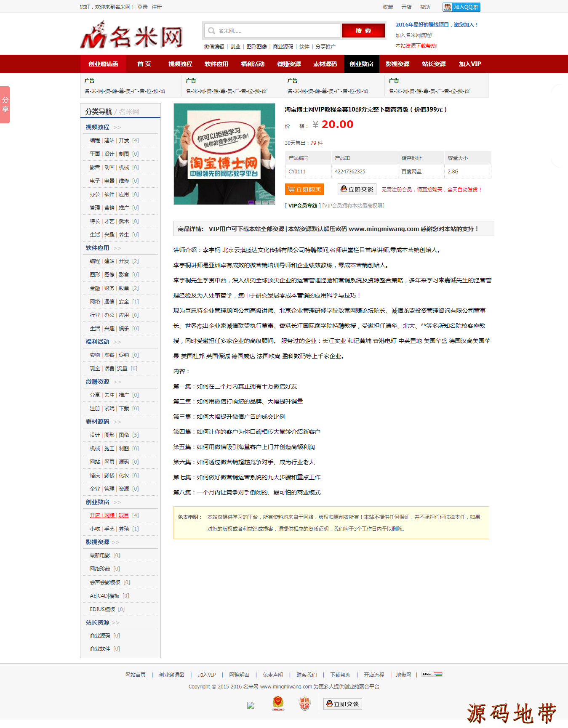The width and height of the screenshot is (568, 728).
Task: Click the broken image icon in footer
Action: pos(251,706)
